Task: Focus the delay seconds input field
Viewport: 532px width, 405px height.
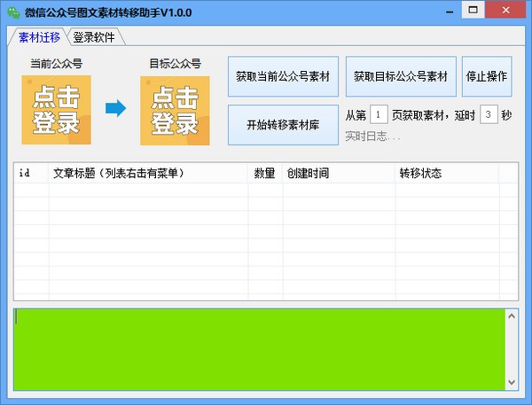Action: click(x=489, y=114)
